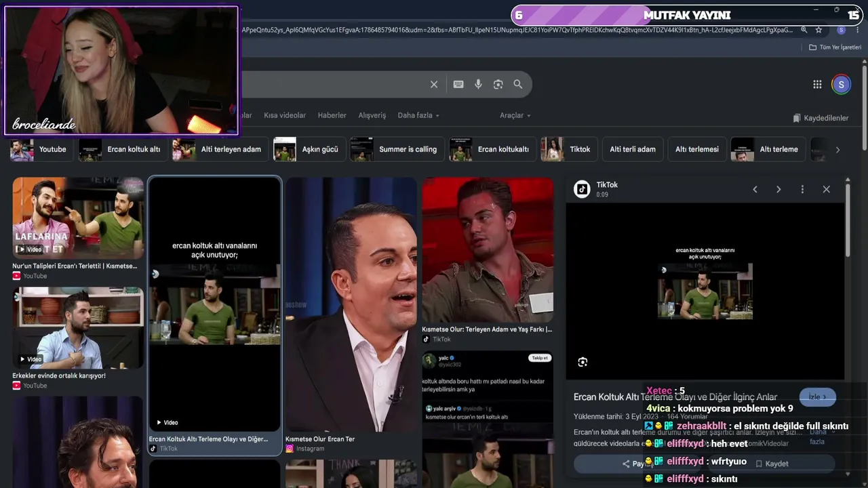Screen dimensions: 868x488
Task: Open the Google apps grid
Action: point(817,84)
